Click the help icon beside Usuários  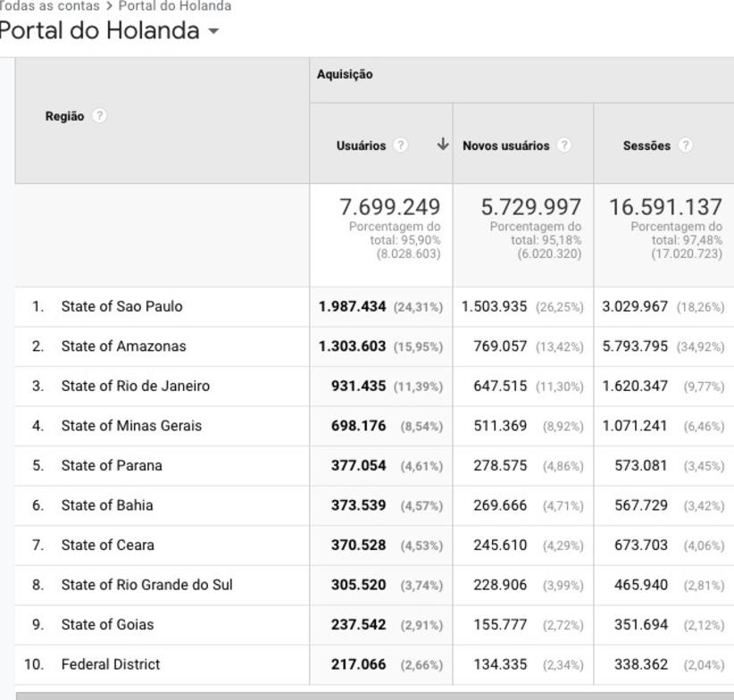point(401,146)
